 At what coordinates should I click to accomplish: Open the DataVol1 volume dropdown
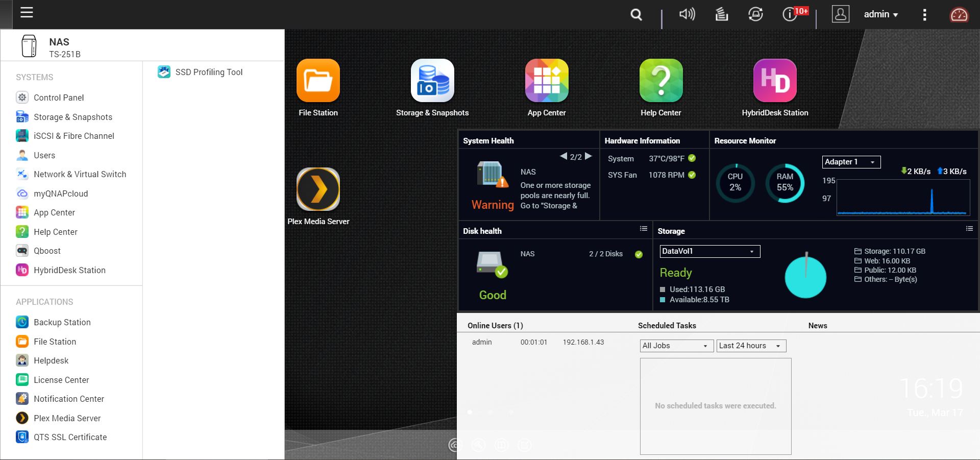[710, 251]
